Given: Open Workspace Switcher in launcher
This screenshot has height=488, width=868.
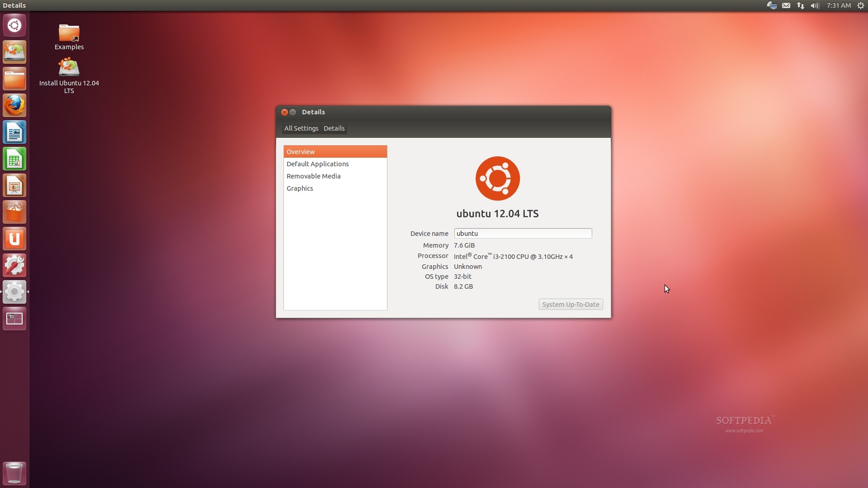Looking at the screenshot, I should click(14, 319).
